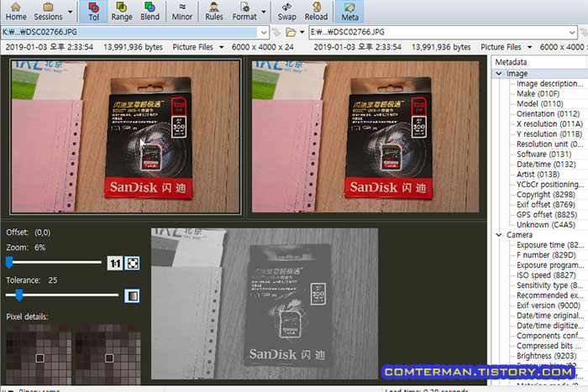
Task: Select F number (829D) row
Action: (x=546, y=255)
